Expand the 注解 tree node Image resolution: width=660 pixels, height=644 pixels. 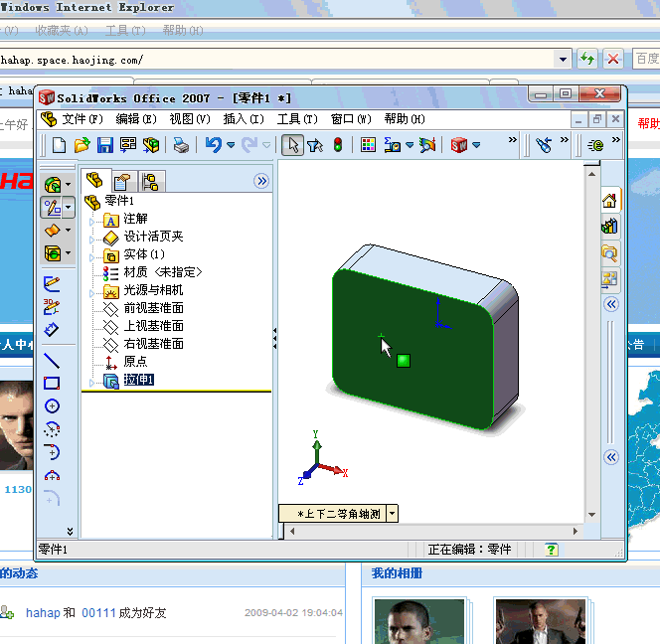pyautogui.click(x=91, y=221)
